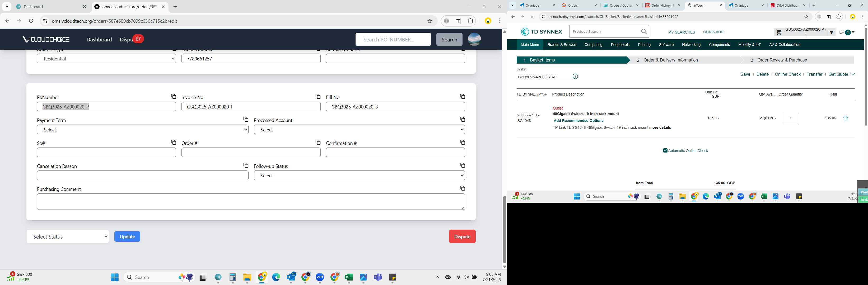
Task: Open Excel from the Windows taskbar
Action: coord(349,277)
